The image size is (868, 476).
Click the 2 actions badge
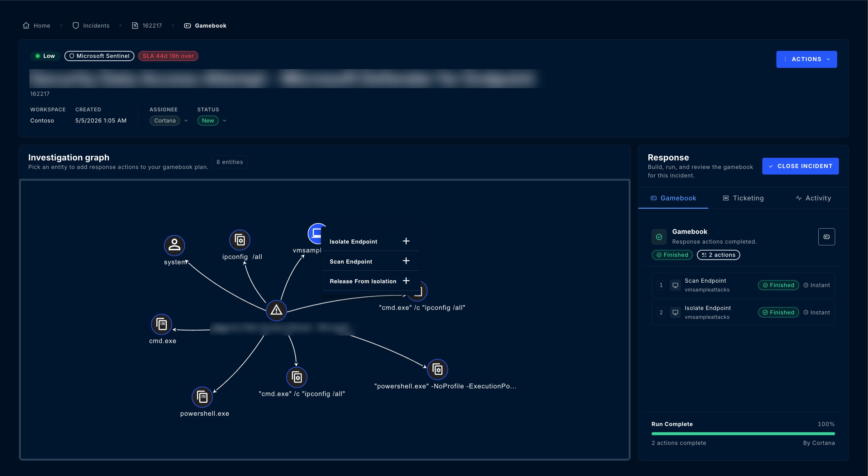coord(719,255)
